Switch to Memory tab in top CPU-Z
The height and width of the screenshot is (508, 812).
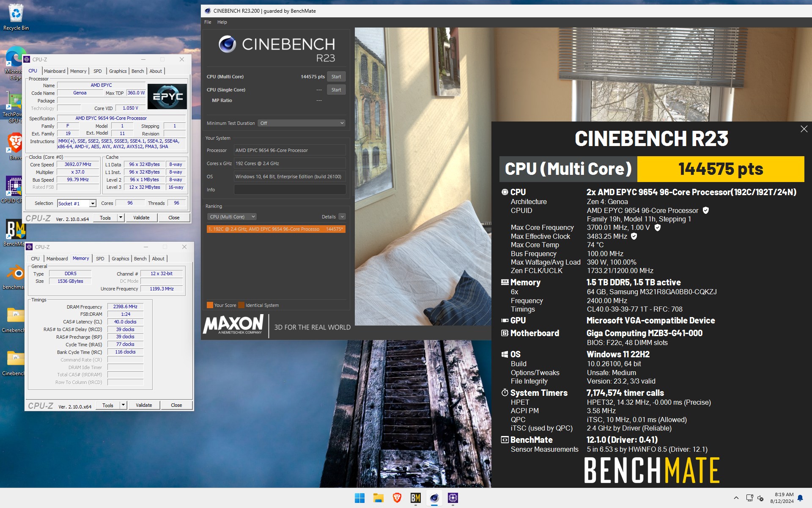(78, 71)
